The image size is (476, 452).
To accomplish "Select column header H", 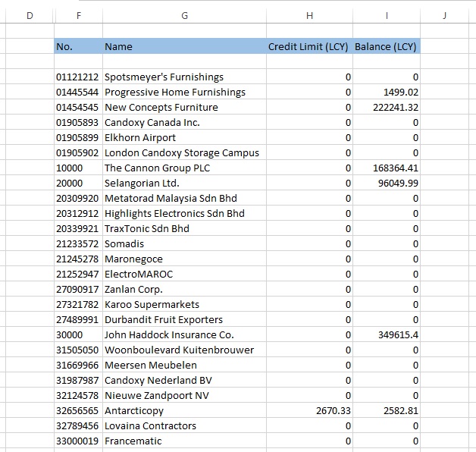I will (309, 15).
